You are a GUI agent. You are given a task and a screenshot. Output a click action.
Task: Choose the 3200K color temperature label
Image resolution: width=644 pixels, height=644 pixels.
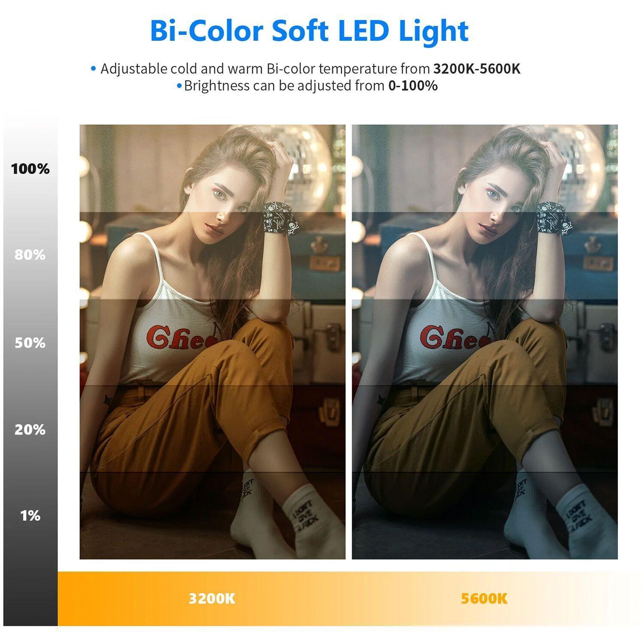[212, 598]
